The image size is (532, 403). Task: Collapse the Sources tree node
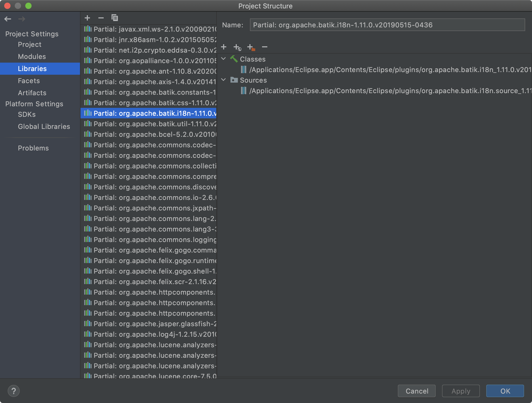click(224, 80)
